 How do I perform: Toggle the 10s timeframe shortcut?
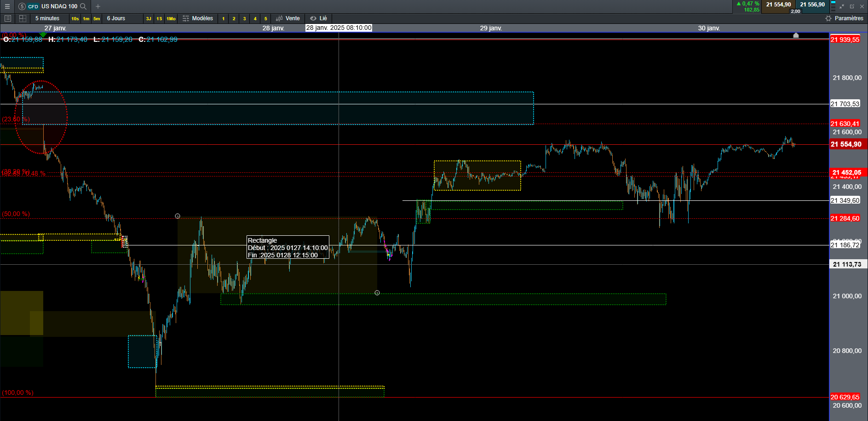(75, 19)
